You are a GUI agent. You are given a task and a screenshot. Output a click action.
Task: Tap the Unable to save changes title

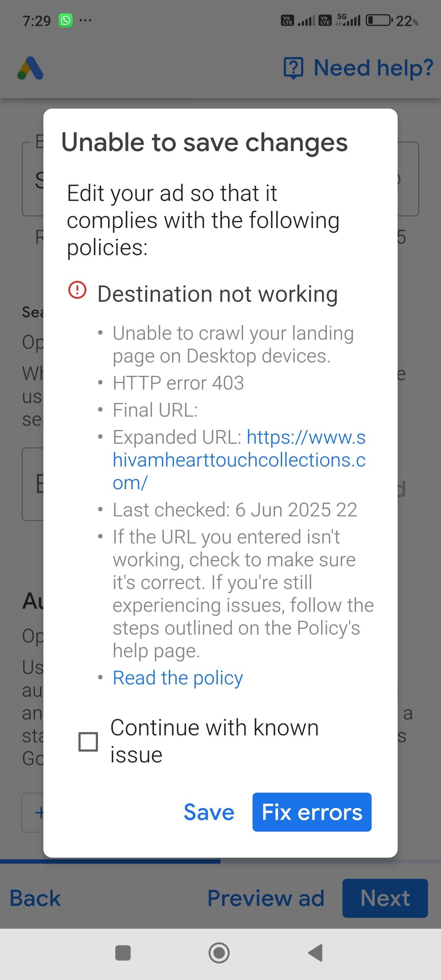coord(205,142)
